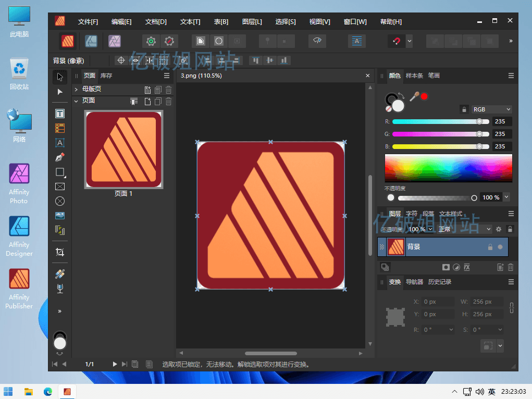Select the 页面 1 thumbnail
This screenshot has height=399, width=532.
pyautogui.click(x=123, y=149)
